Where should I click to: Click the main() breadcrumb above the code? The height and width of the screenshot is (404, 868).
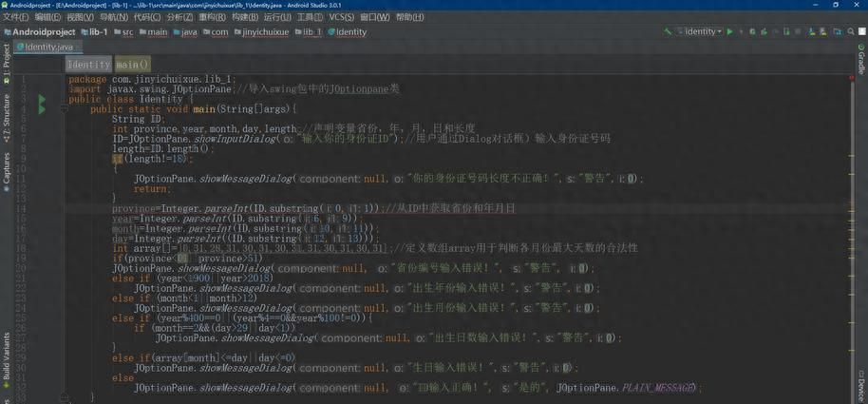pyautogui.click(x=133, y=65)
